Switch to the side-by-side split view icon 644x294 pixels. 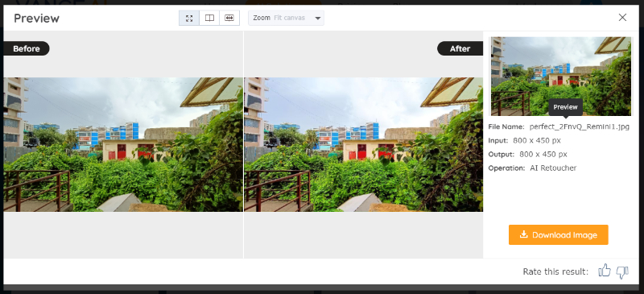(x=209, y=18)
